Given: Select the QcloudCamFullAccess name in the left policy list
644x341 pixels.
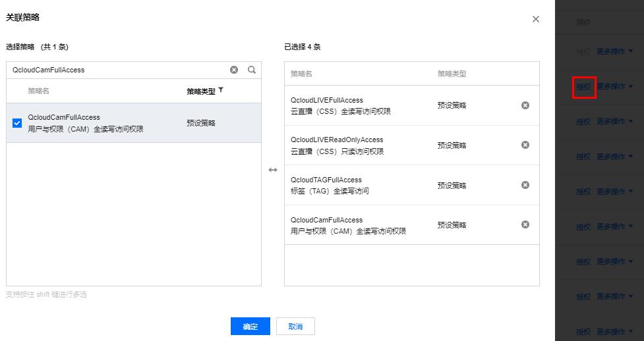Looking at the screenshot, I should [x=64, y=117].
